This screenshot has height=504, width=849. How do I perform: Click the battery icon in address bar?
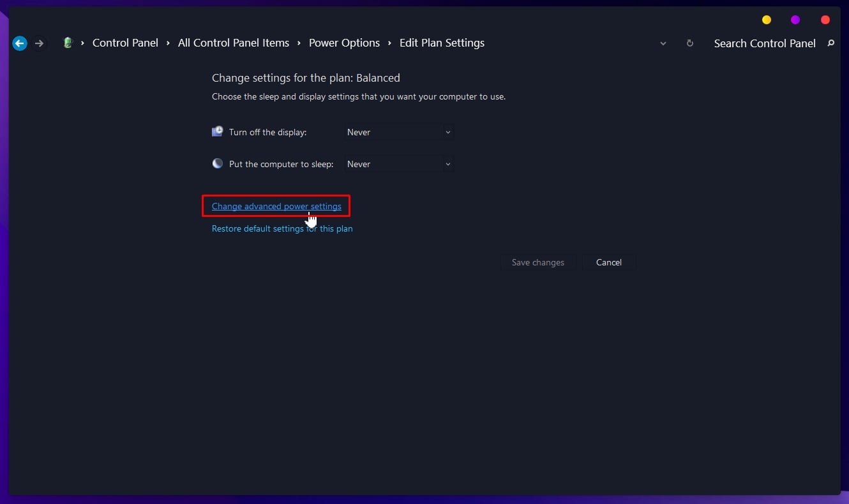click(x=68, y=43)
